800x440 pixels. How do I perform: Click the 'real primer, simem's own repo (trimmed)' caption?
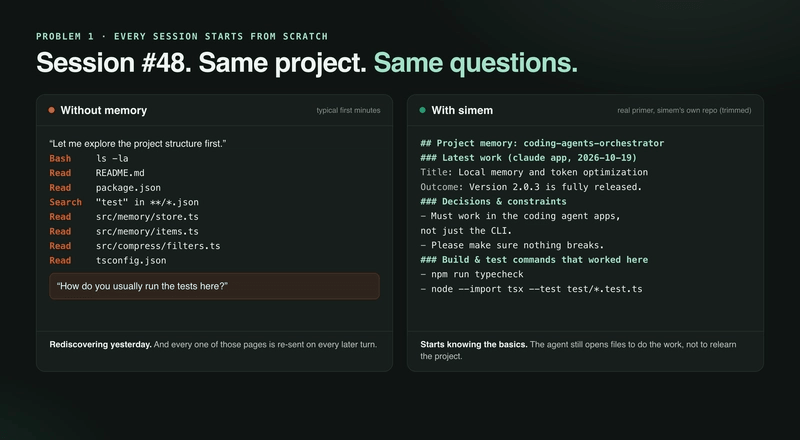click(x=684, y=110)
